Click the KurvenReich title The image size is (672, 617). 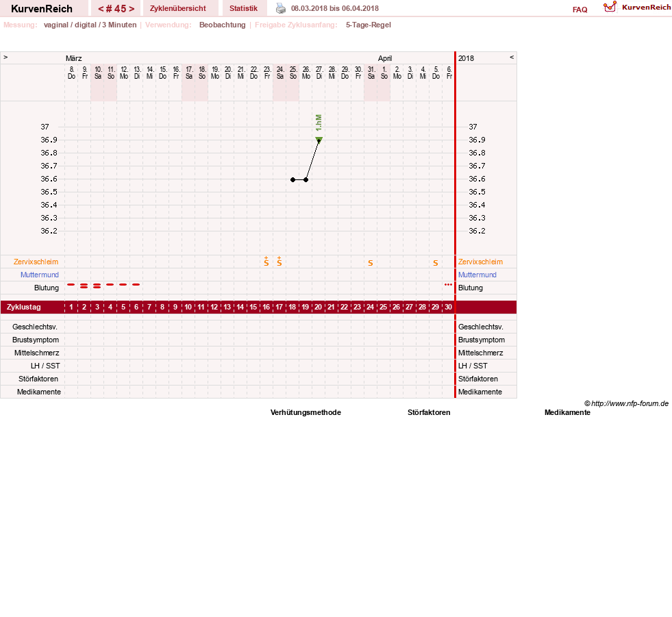[x=42, y=9]
